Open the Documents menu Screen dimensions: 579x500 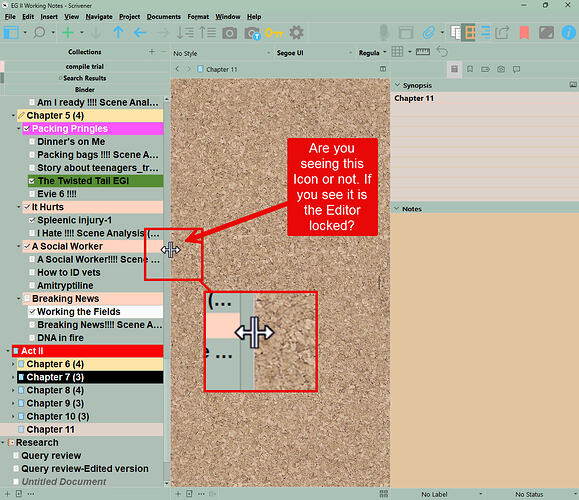164,17
